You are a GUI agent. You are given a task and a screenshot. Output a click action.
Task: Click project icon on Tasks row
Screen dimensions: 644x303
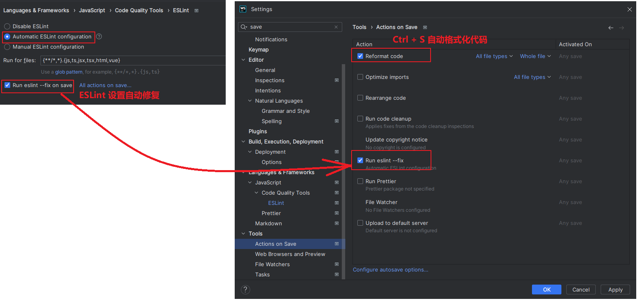click(337, 274)
